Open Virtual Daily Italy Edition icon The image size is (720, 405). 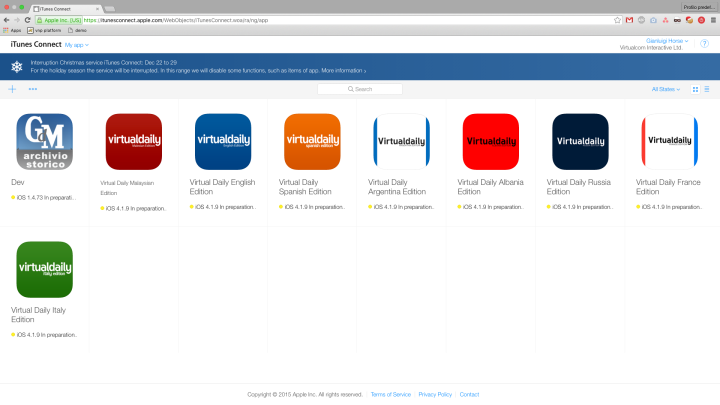pos(44,270)
